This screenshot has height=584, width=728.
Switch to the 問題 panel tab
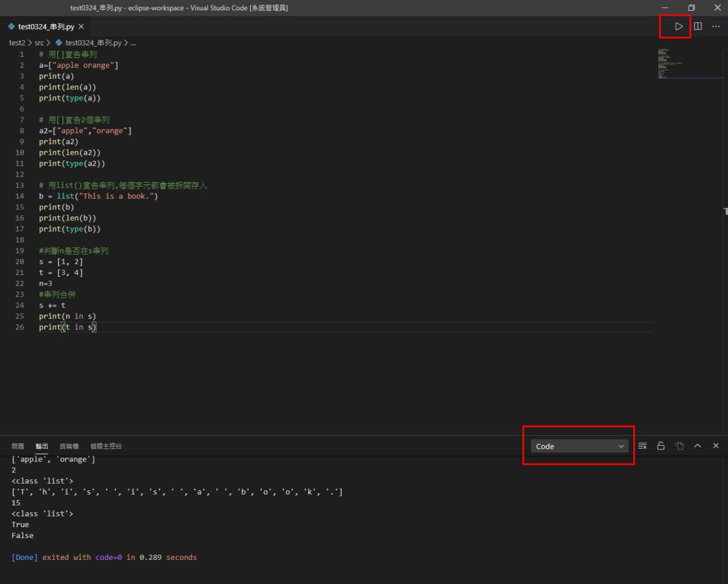coord(18,446)
